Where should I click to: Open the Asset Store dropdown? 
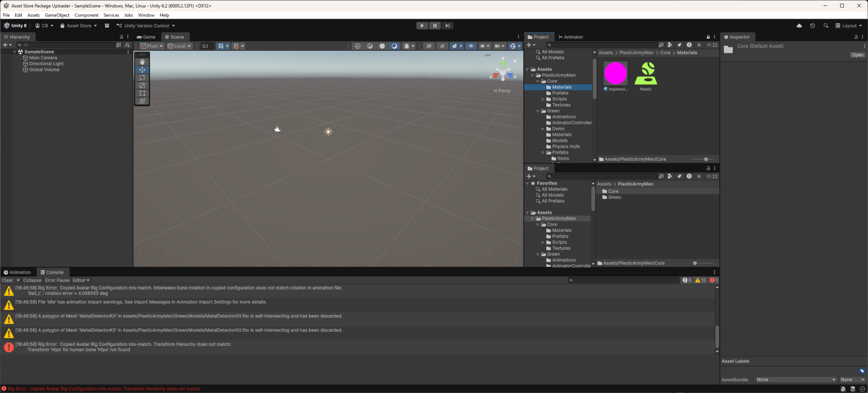(x=78, y=26)
